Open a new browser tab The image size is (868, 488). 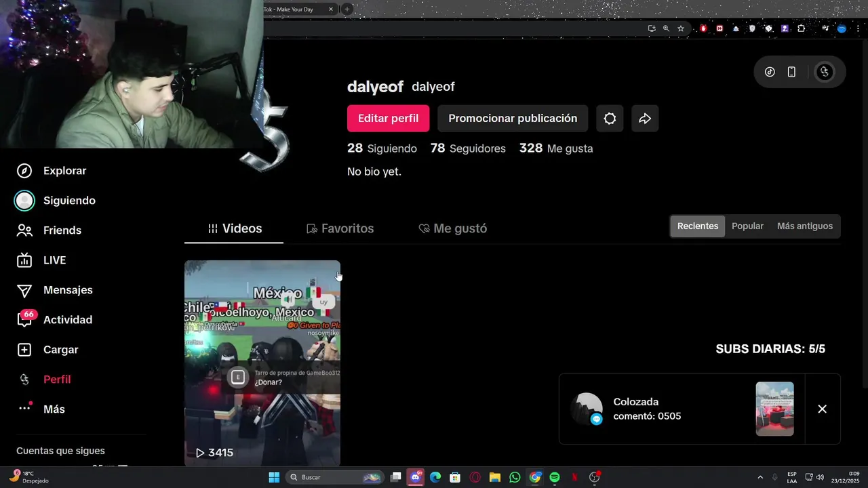(347, 9)
